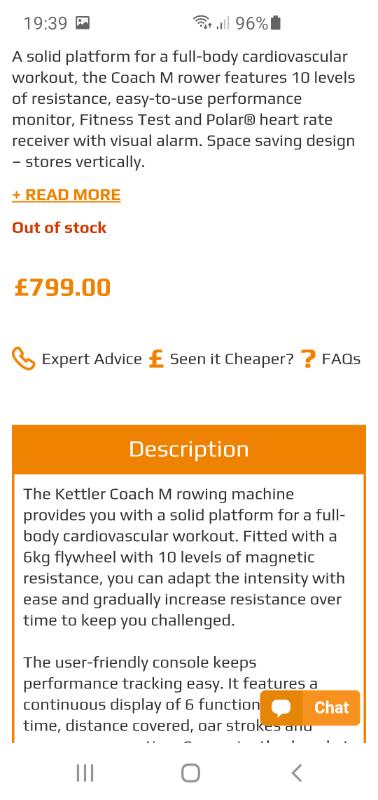Tap the pound sign icon
This screenshot has width=378, height=800.
156,359
